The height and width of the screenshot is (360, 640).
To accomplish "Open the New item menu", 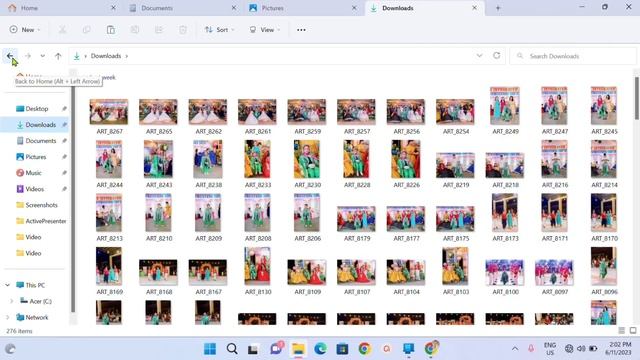I will click(x=24, y=30).
